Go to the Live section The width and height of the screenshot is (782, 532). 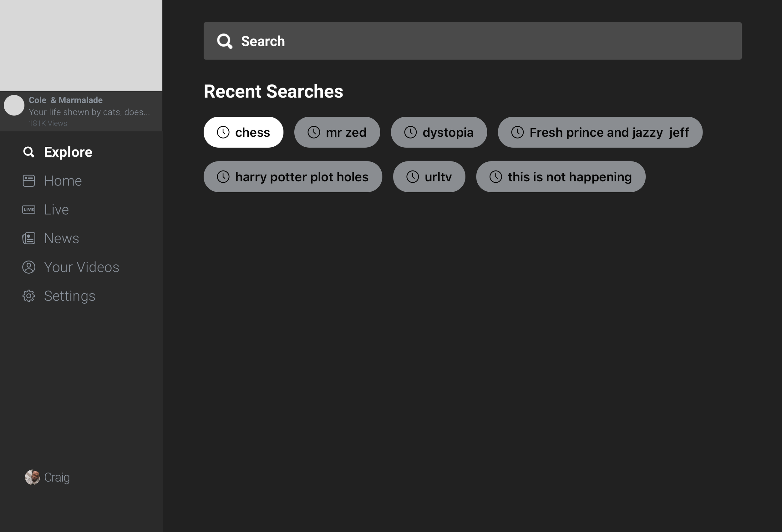pyautogui.click(x=57, y=210)
